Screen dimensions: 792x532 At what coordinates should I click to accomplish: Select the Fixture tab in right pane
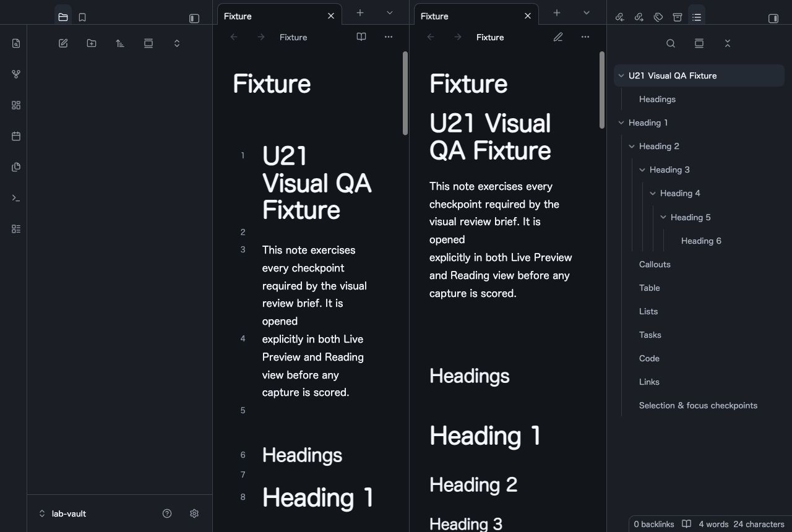(476, 16)
